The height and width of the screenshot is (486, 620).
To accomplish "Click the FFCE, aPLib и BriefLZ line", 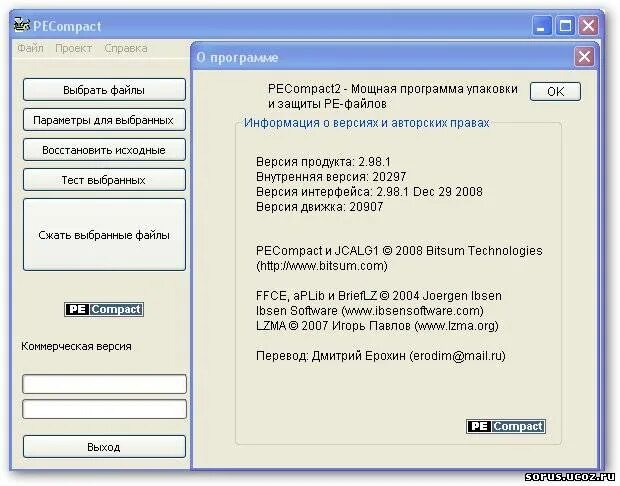I will [379, 296].
